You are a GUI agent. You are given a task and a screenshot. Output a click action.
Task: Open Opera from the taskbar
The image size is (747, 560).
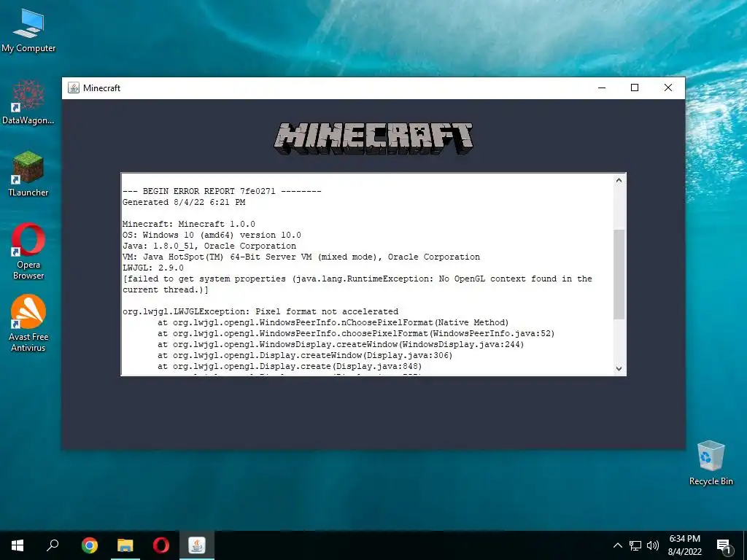point(161,545)
